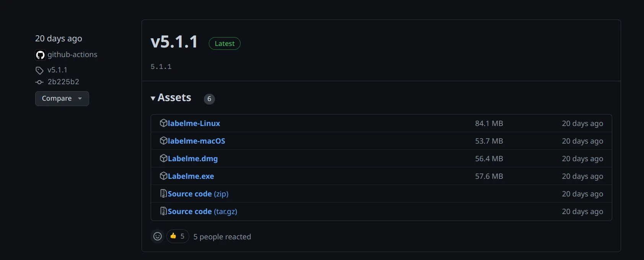Click the archive icon for Source code (tar.gz)
This screenshot has width=644, height=260.
pyautogui.click(x=163, y=211)
